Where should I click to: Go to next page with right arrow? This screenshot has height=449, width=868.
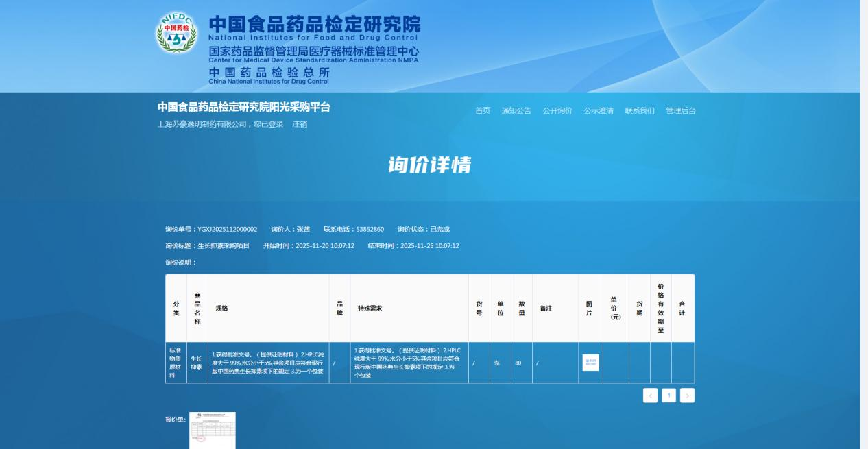pyautogui.click(x=687, y=396)
